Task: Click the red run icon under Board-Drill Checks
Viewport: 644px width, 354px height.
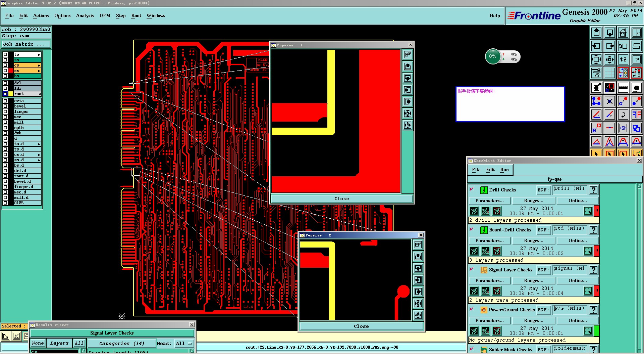Action: [x=497, y=251]
